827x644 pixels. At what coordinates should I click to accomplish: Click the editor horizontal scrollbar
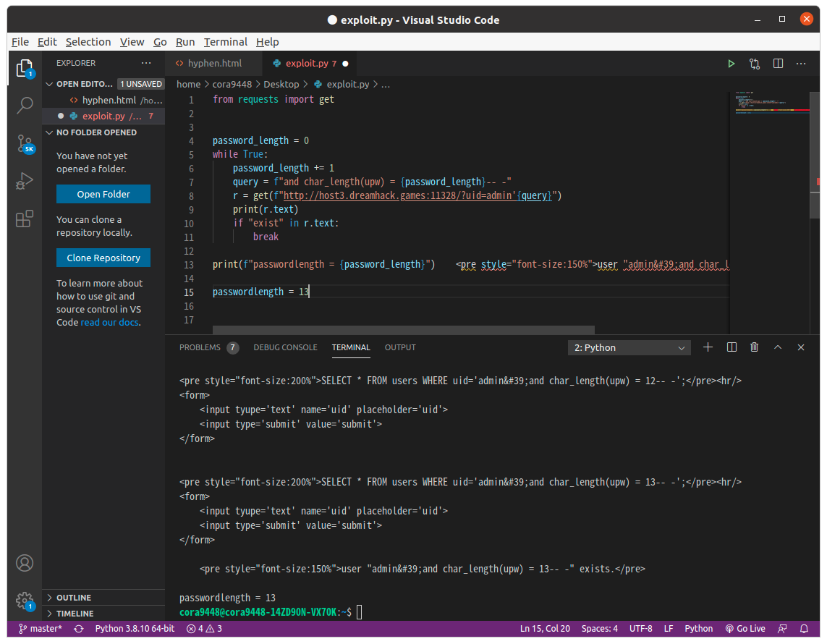(404, 330)
